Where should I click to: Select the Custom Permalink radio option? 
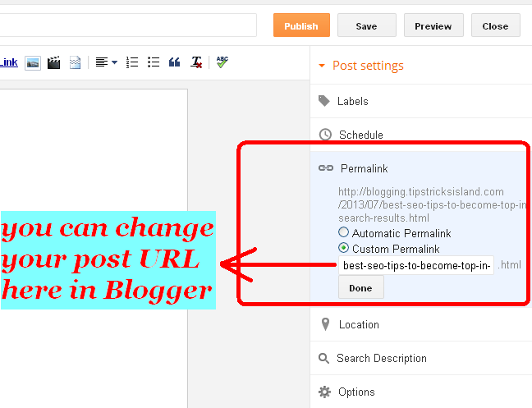point(343,248)
